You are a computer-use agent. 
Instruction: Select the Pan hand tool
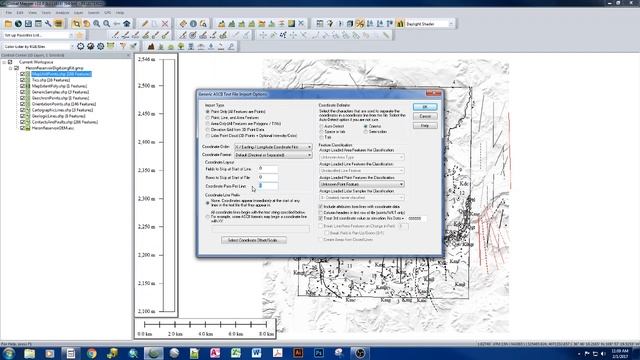click(87, 24)
